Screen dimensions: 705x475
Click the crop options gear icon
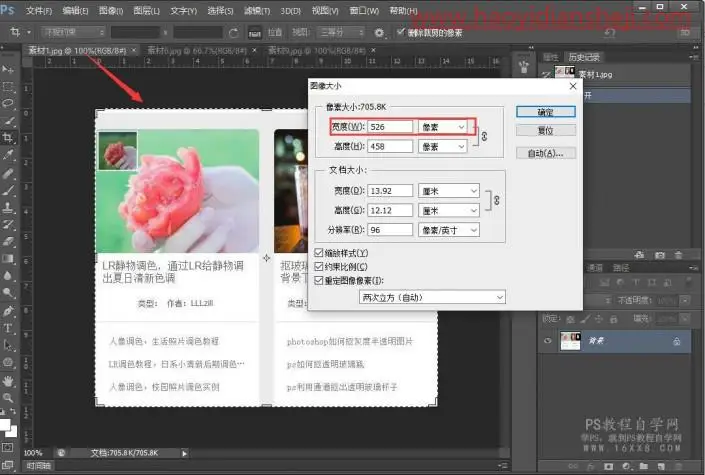click(x=379, y=33)
